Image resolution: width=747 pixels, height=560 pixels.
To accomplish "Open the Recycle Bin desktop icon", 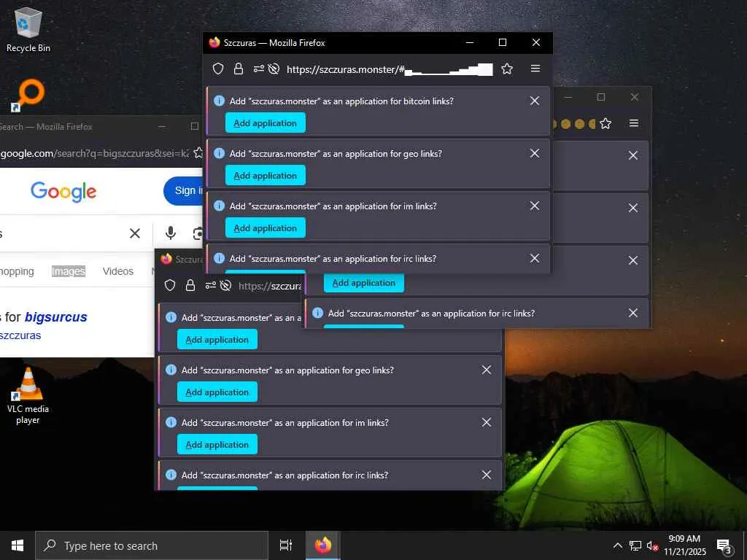I will (x=28, y=29).
